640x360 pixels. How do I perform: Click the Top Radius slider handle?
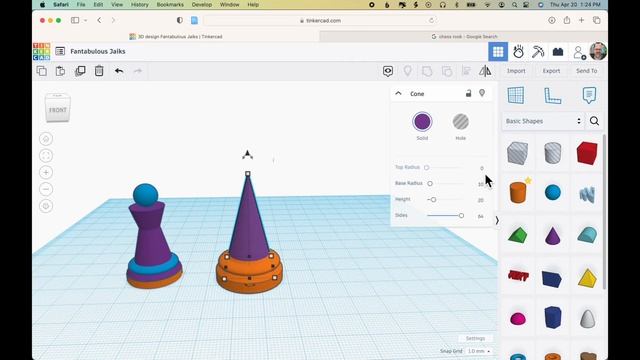pyautogui.click(x=427, y=167)
